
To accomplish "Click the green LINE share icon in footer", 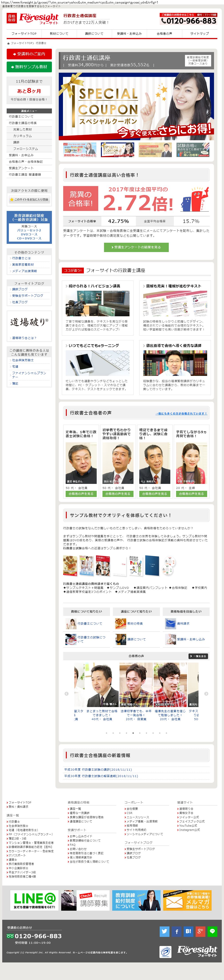I will coord(212,931).
